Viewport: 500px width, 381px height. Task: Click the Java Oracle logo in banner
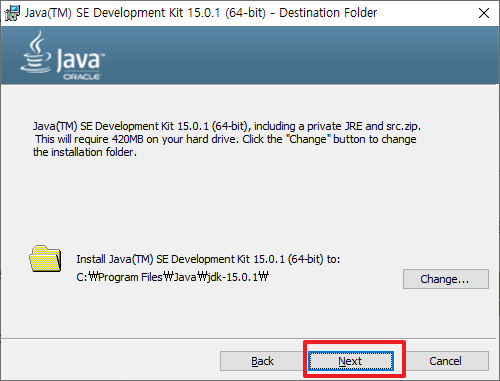[x=62, y=56]
